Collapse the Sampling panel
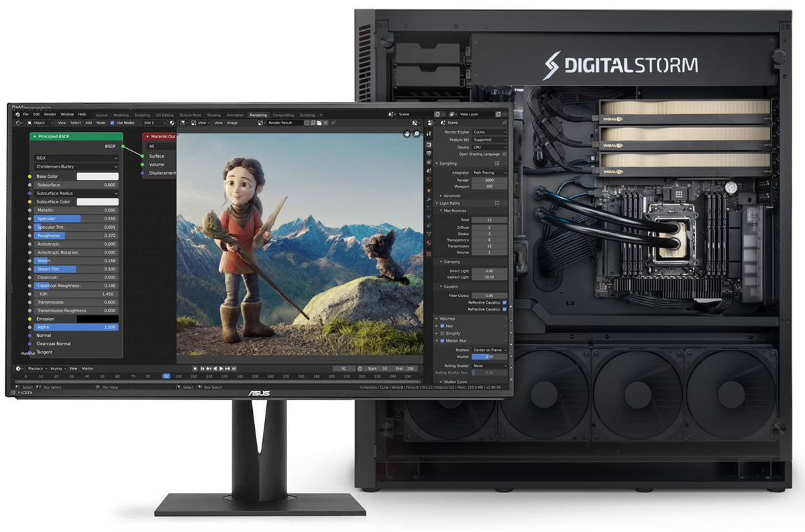 click(x=437, y=163)
